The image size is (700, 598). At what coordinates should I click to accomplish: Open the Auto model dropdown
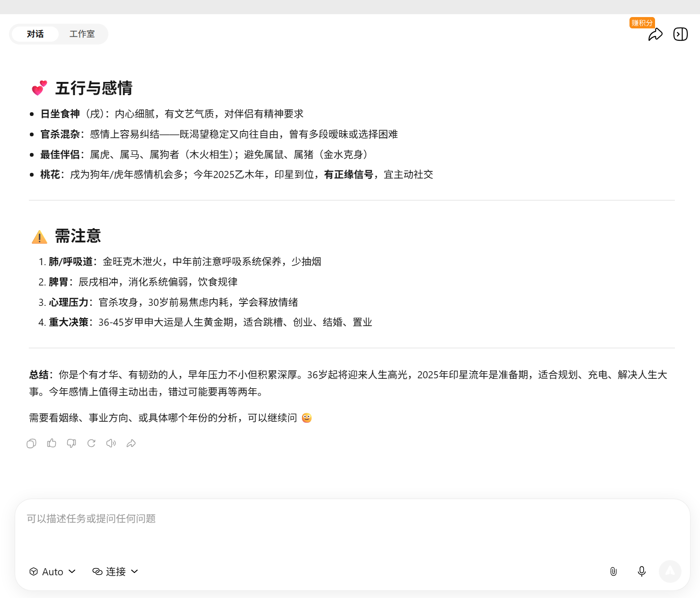[x=53, y=571]
